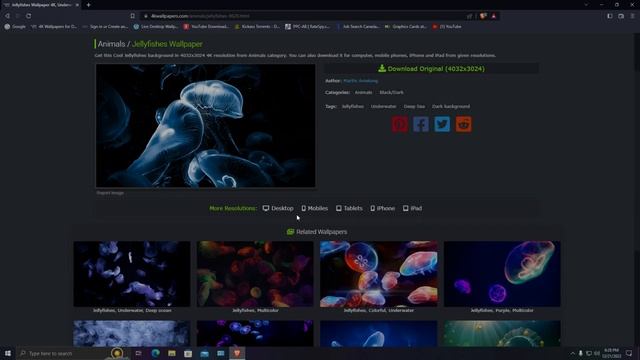Open the YouTube Downloader bookmark
This screenshot has height=360, width=640.
coord(206,27)
